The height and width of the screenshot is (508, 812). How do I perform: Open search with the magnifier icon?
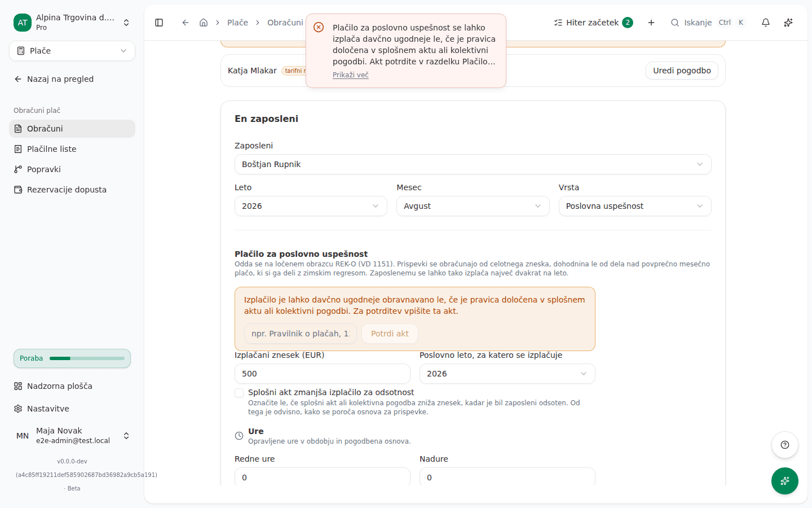[674, 23]
